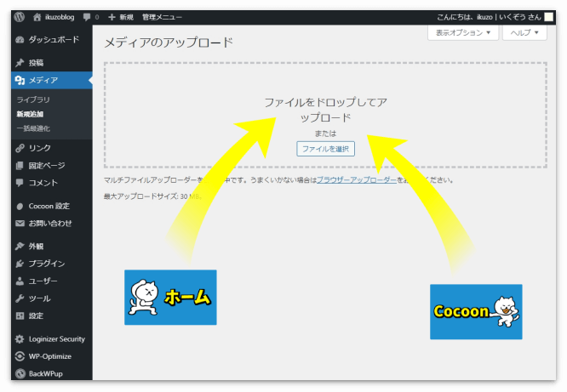Open the 投稿 menu item
The height and width of the screenshot is (392, 567).
[x=36, y=63]
